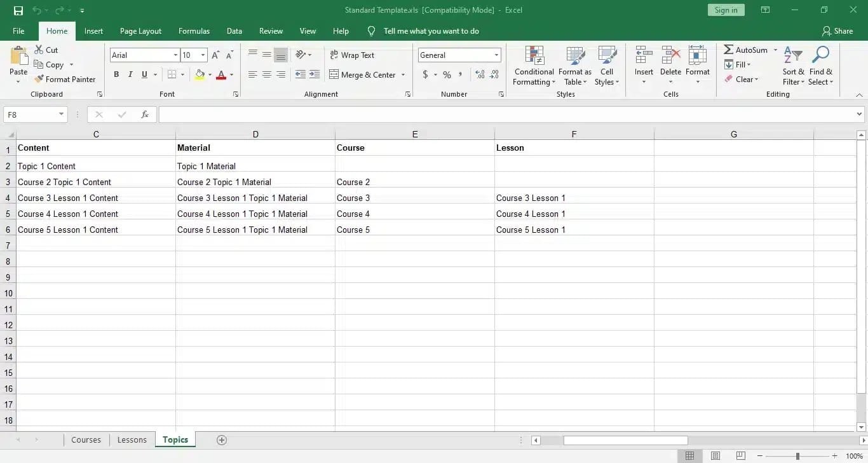Click Zoom out minus button

pyautogui.click(x=760, y=456)
